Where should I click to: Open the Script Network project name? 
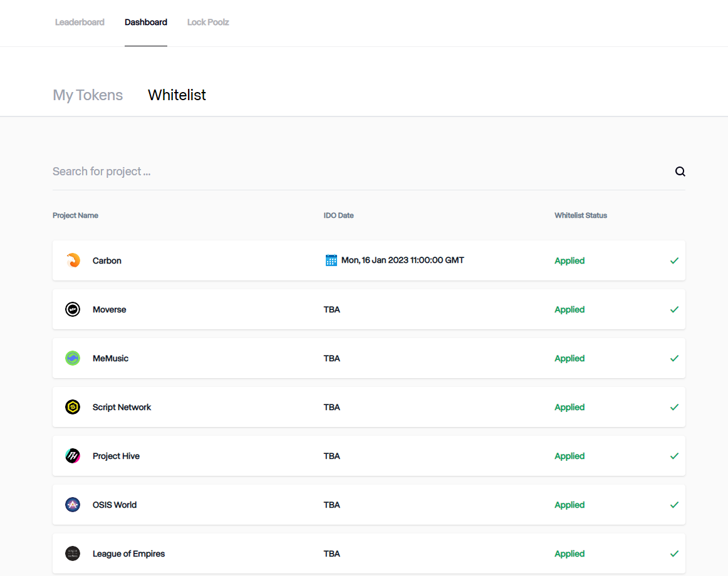pos(122,407)
